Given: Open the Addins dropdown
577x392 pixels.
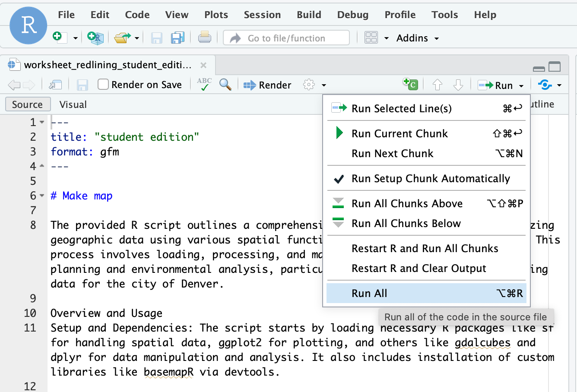Looking at the screenshot, I should click(x=417, y=38).
